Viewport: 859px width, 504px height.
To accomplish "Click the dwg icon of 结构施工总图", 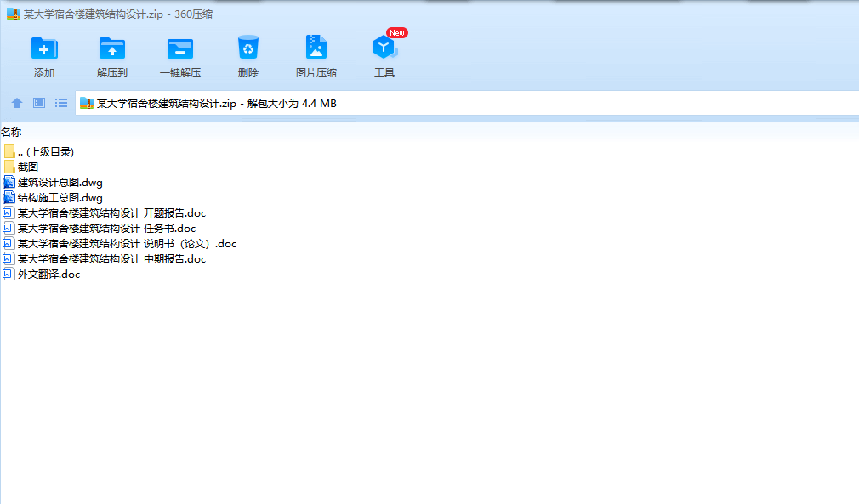I will 9,197.
